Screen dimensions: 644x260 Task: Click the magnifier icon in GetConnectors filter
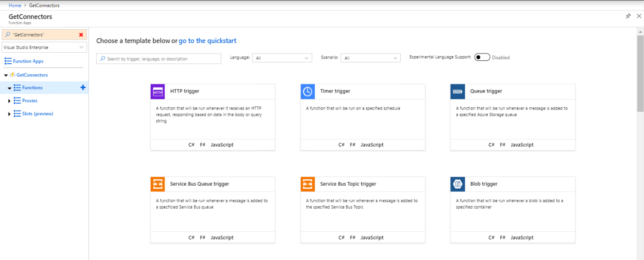pos(9,35)
